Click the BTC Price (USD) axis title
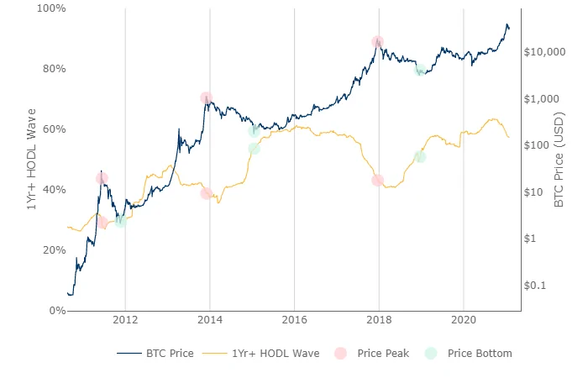588x378 pixels. point(559,160)
